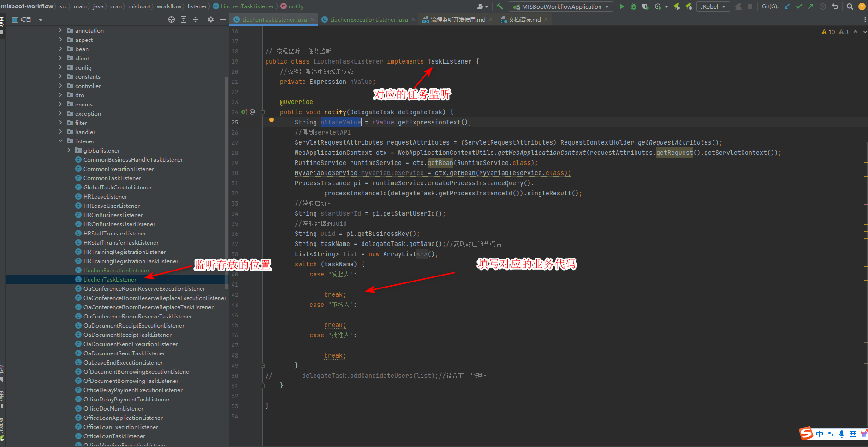Open the project view selector dropdown arrow

pyautogui.click(x=41, y=20)
